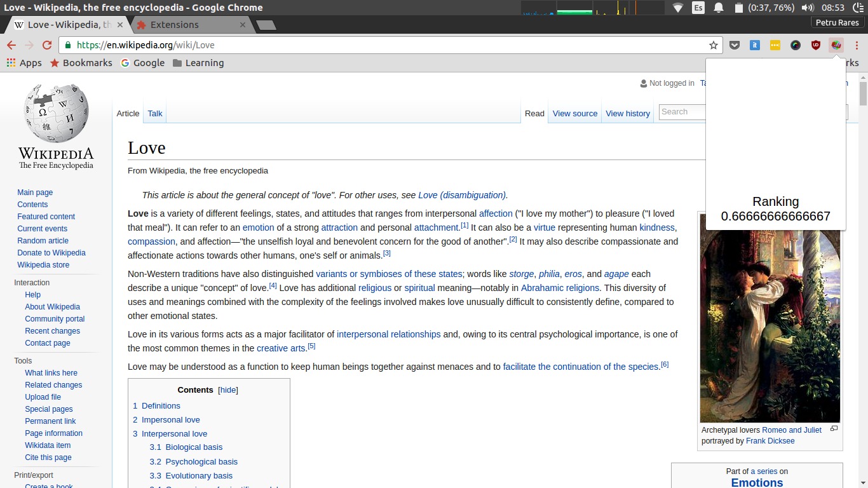Click the Petru Rares profile button
The image size is (868, 488).
point(837,22)
